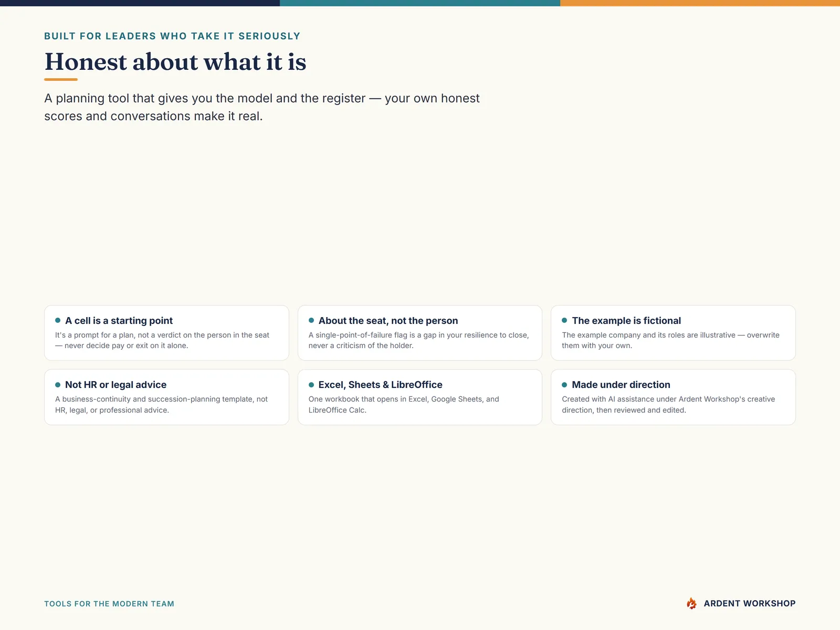Click the orange segment of the top color bar
840x630 pixels.
(x=700, y=3)
